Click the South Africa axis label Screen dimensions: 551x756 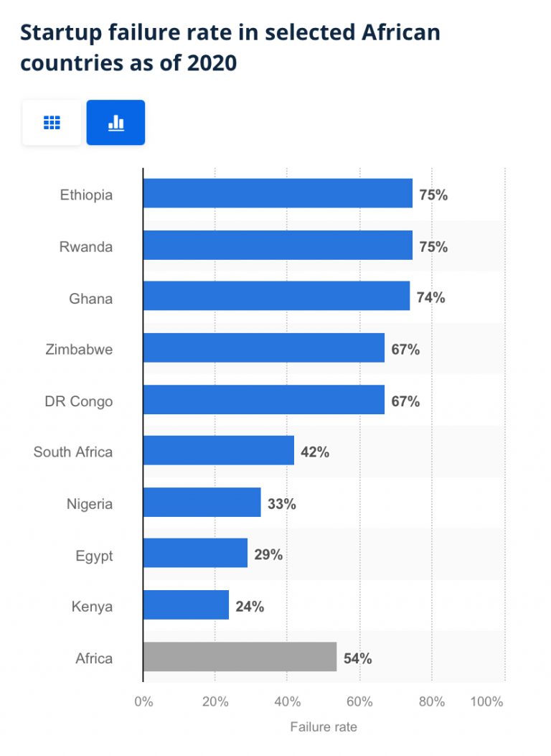click(72, 452)
